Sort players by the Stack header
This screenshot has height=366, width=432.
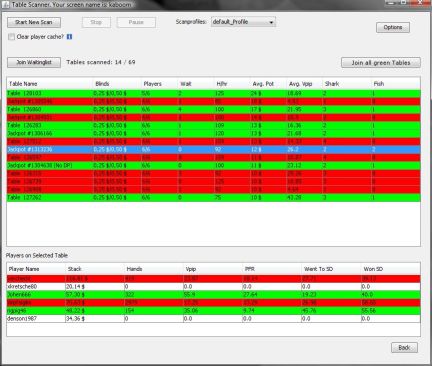coord(95,269)
